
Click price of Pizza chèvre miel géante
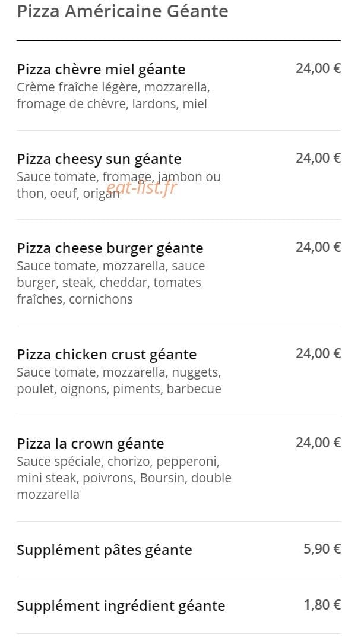point(318,68)
